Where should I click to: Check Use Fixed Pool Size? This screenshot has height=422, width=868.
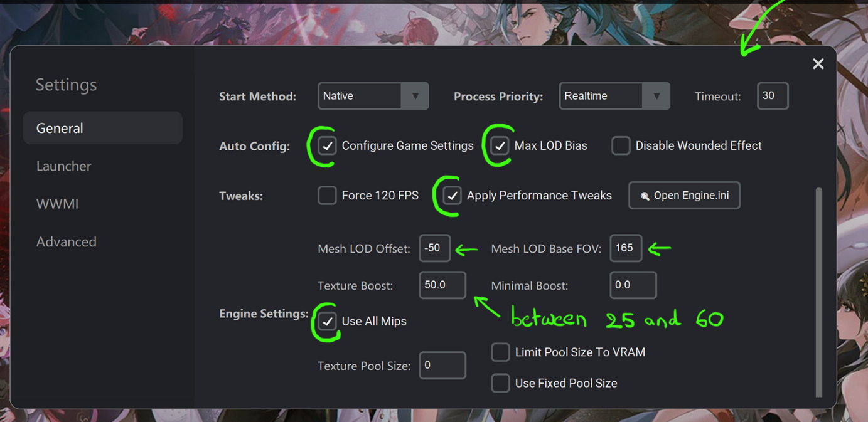click(500, 383)
